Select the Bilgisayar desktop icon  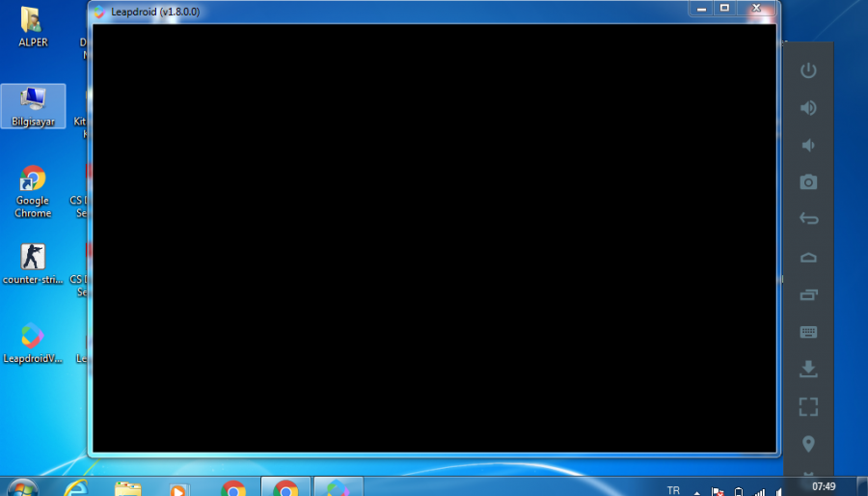[x=33, y=106]
